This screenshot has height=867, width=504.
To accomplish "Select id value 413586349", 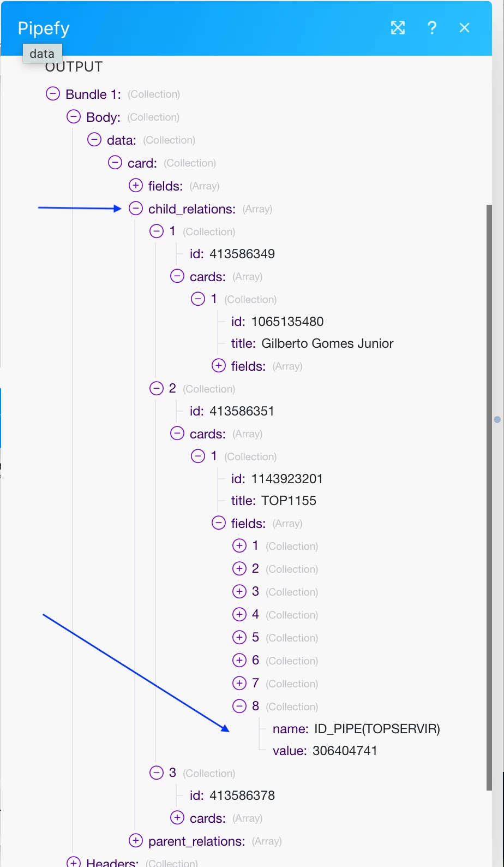I will click(x=242, y=254).
